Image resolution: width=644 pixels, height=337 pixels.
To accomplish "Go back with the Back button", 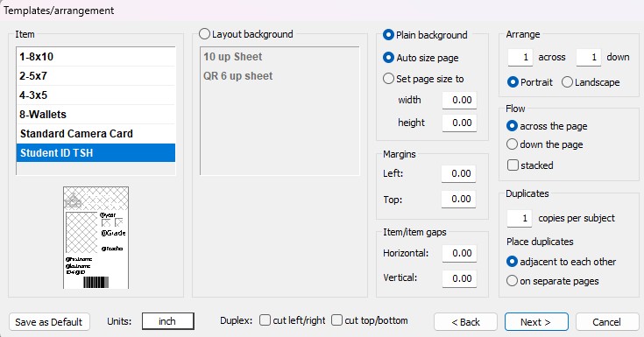I will tap(465, 322).
